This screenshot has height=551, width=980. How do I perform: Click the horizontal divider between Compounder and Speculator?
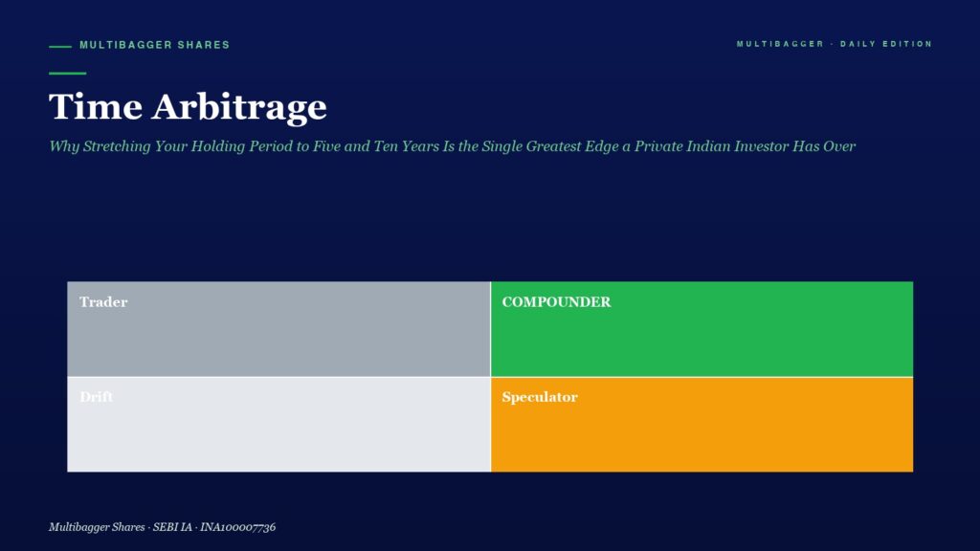[702, 377]
